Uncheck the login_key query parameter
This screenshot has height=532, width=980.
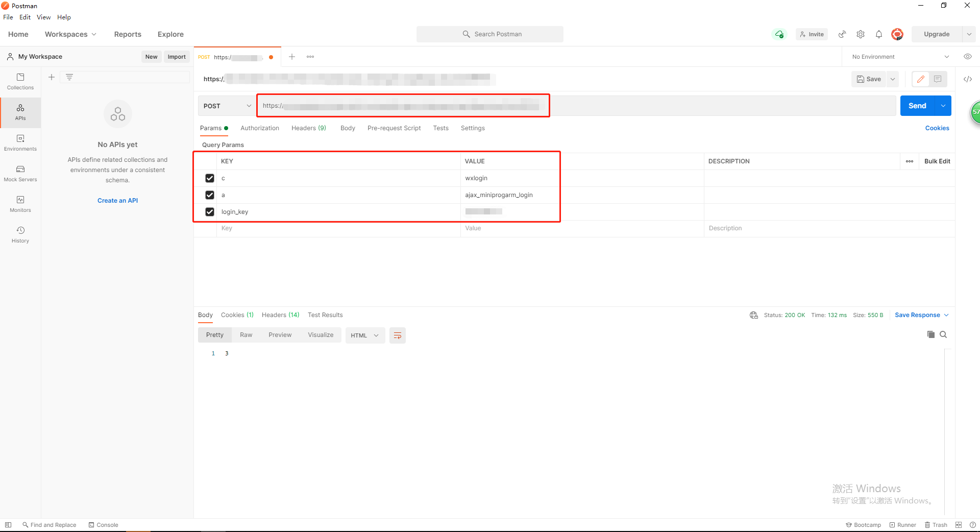tap(210, 212)
